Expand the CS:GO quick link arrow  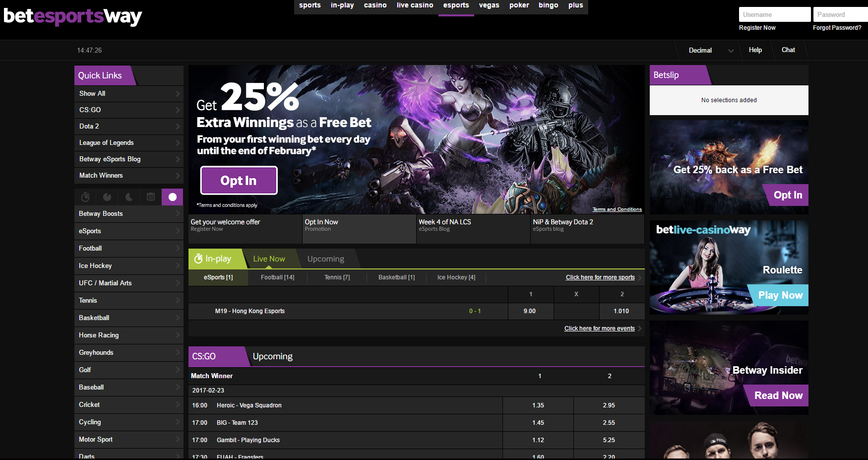(x=178, y=110)
